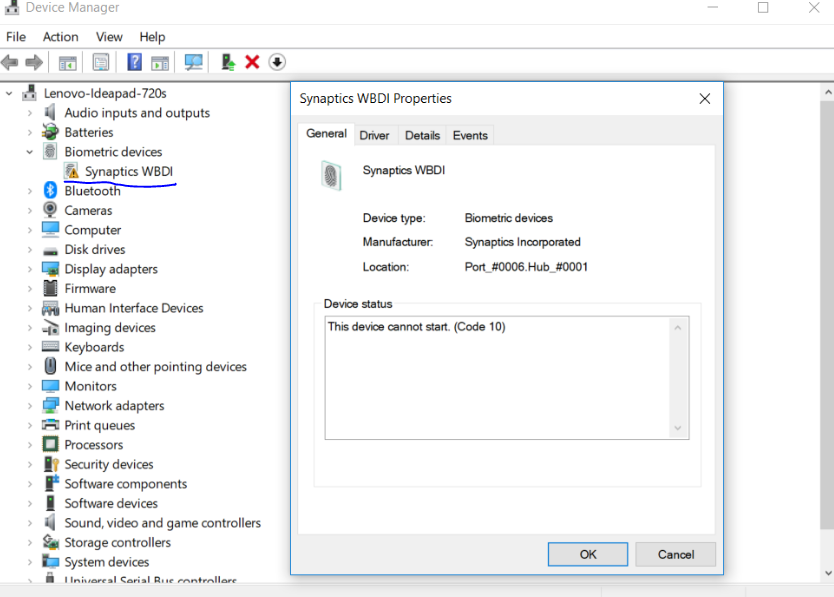Viewport: 834px width, 597px height.
Task: Expand the Disk drives node
Action: pos(30,250)
